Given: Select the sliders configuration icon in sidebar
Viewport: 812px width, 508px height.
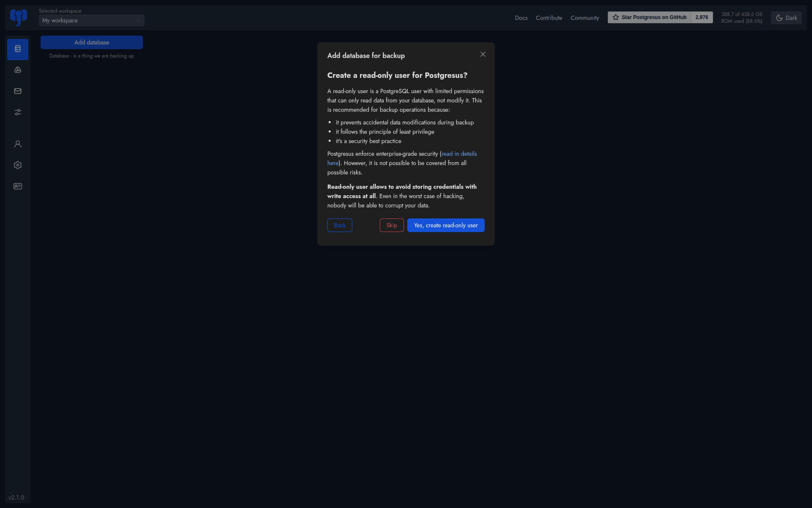Looking at the screenshot, I should tap(17, 112).
